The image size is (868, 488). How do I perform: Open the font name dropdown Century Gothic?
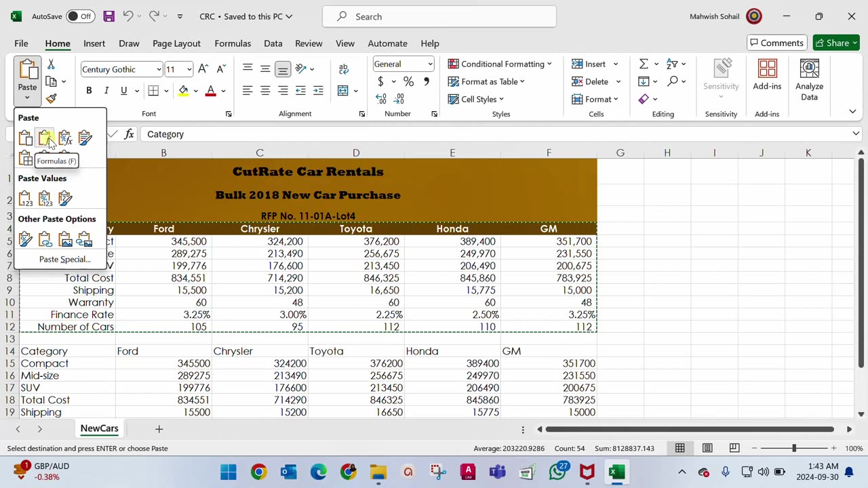(159, 69)
